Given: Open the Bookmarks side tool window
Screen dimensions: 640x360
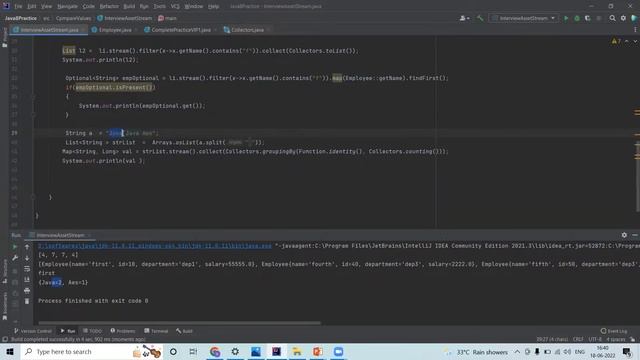Looking at the screenshot, I should 4,306.
